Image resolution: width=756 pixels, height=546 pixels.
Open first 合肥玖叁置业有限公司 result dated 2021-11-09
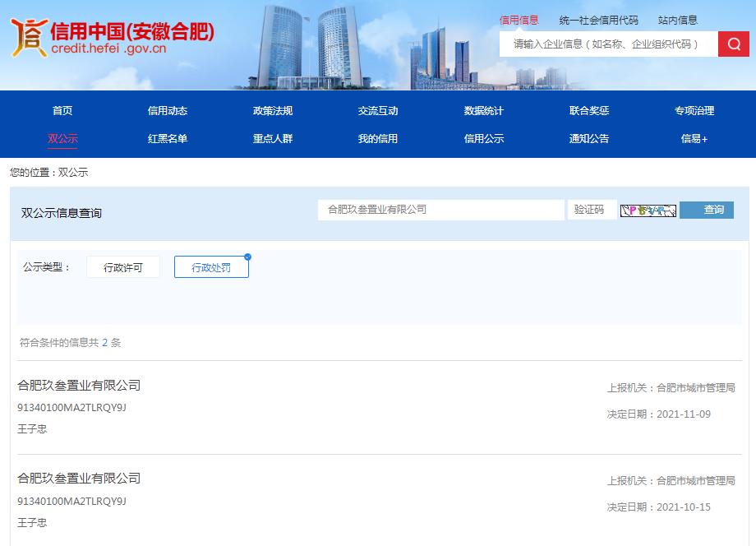(79, 385)
